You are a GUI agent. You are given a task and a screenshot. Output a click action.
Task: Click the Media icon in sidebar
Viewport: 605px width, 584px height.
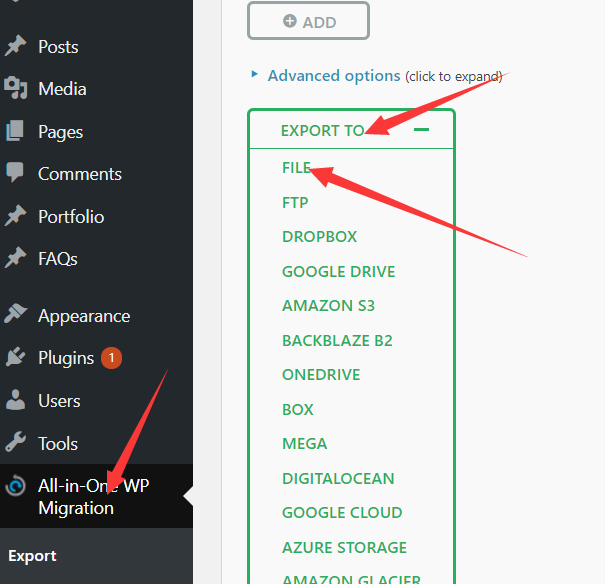click(16, 89)
